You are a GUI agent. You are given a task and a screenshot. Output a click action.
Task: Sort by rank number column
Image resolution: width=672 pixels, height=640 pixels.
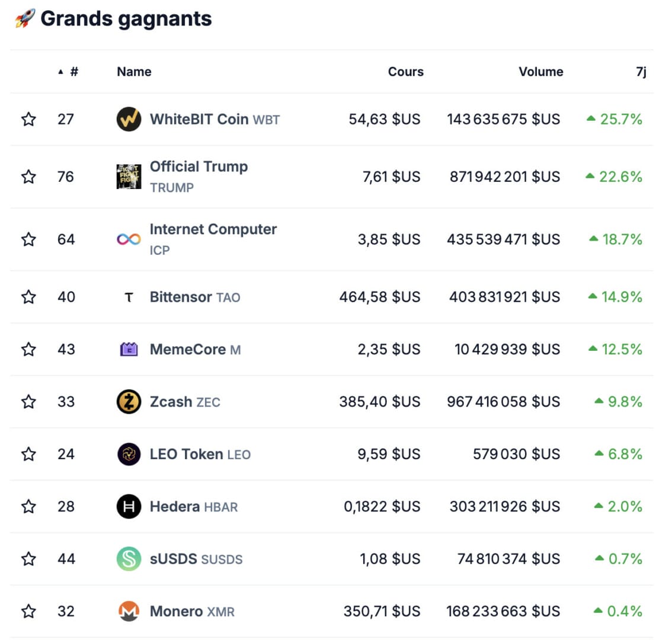[73, 72]
